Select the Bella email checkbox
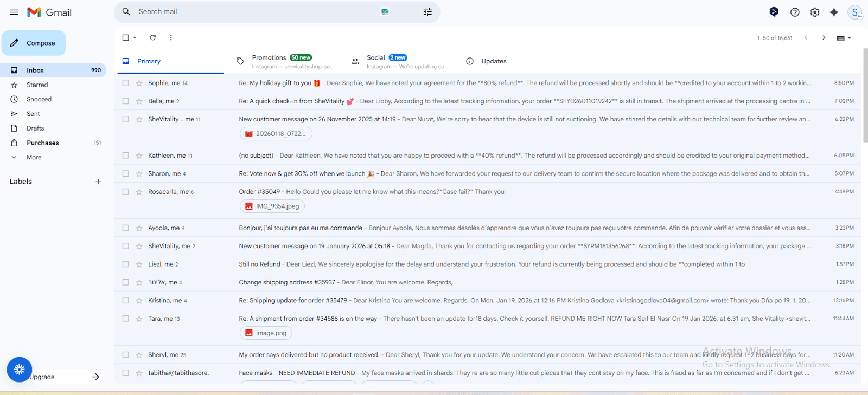The width and height of the screenshot is (868, 395). [125, 101]
